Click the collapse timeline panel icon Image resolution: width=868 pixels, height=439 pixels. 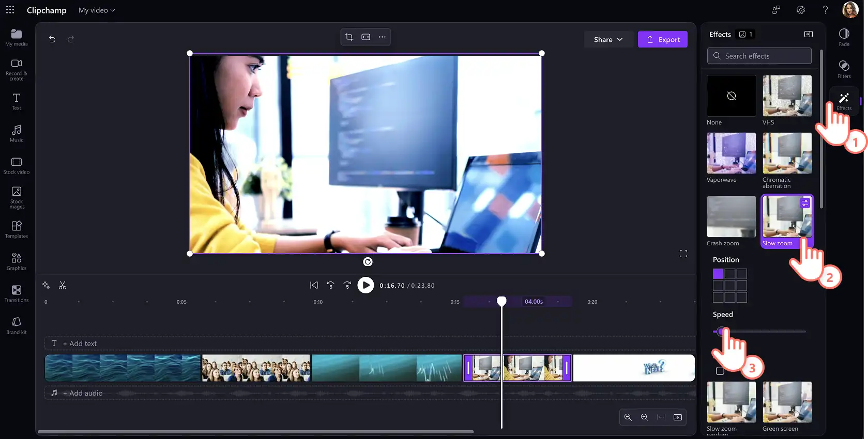click(678, 417)
